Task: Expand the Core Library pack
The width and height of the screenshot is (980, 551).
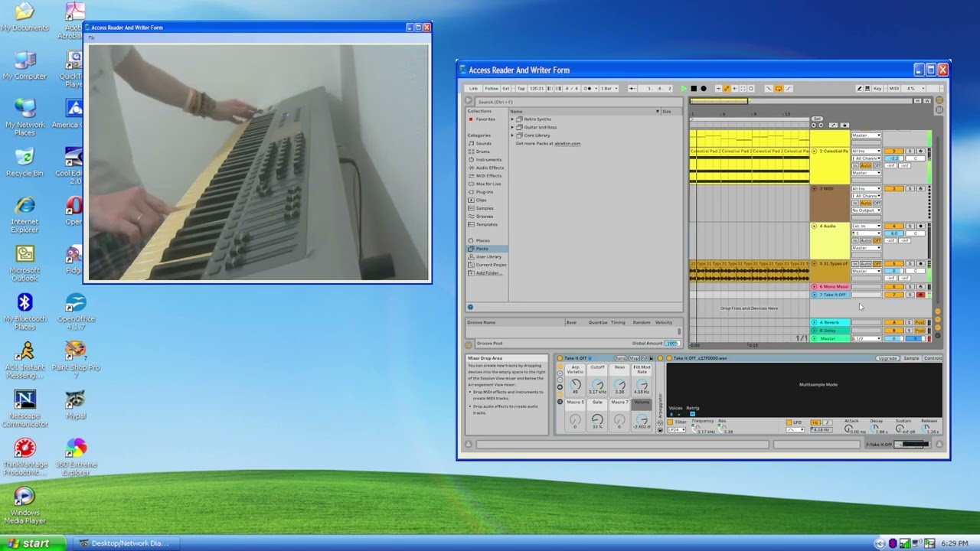Action: (x=512, y=135)
